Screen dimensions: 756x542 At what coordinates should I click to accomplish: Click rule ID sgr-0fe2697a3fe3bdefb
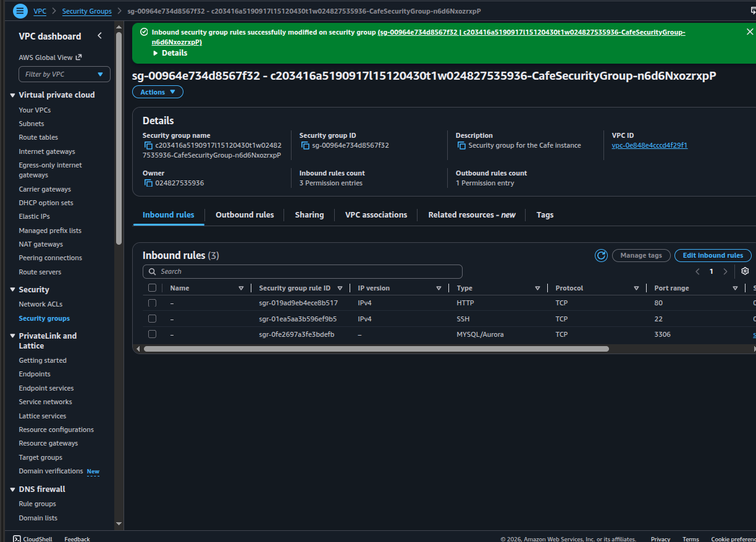click(296, 334)
